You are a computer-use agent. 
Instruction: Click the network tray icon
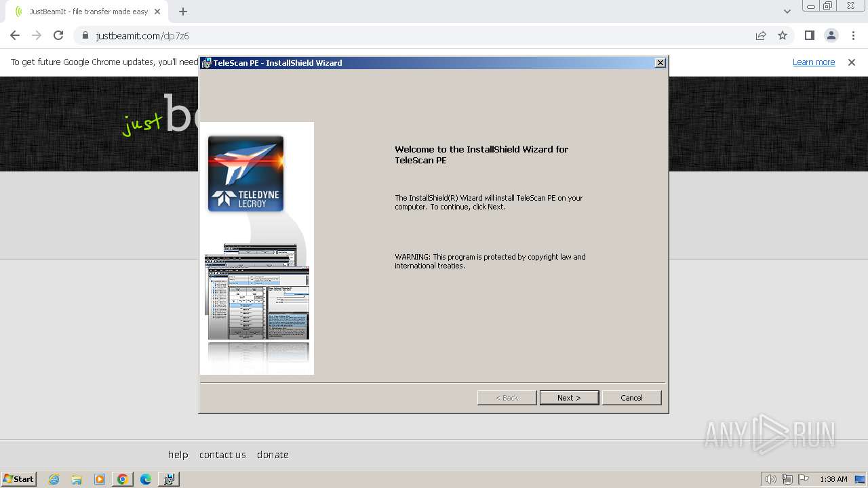[787, 479]
